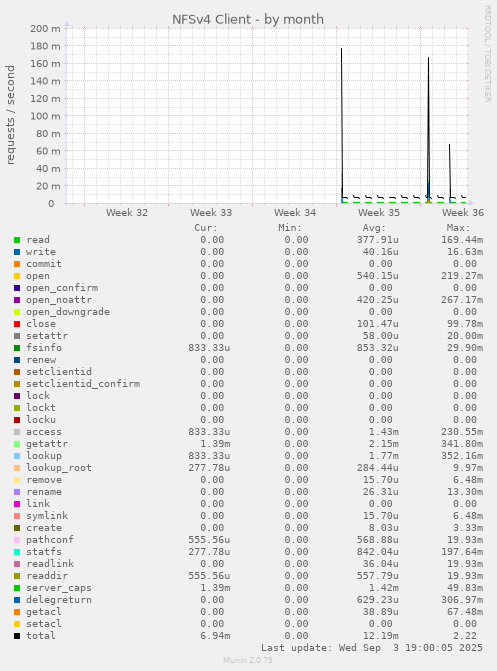Click the NFSv4 Client - by month title
This screenshot has width=497, height=671.
(x=248, y=19)
